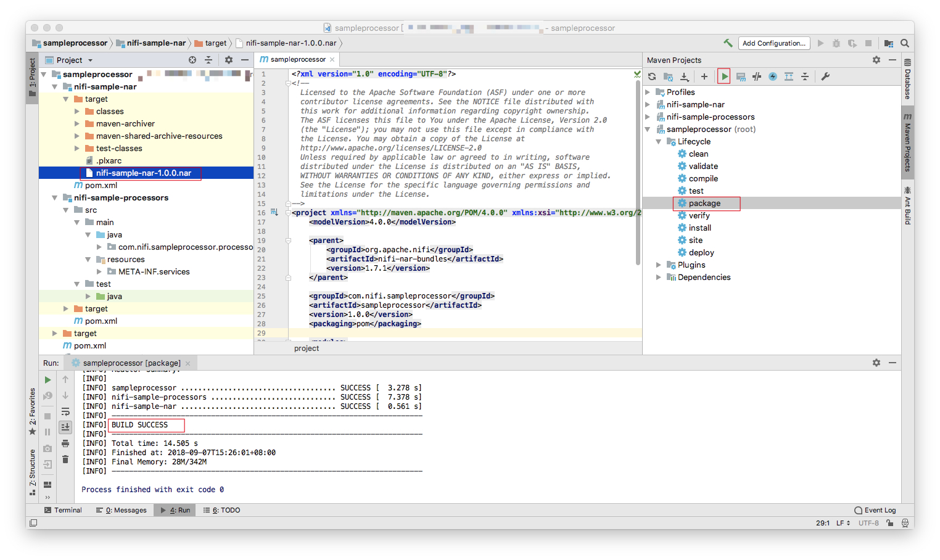Select the deploy lifecycle goal

click(701, 252)
